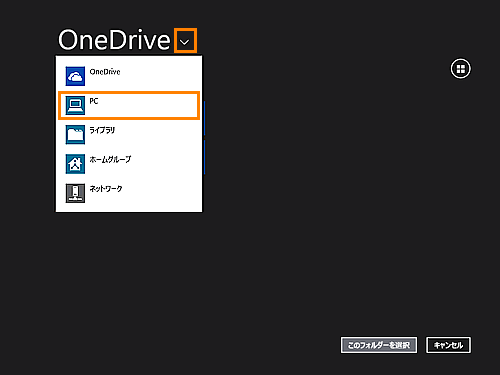Click the ホームグループ text label
The width and height of the screenshot is (500, 375).
(x=110, y=160)
